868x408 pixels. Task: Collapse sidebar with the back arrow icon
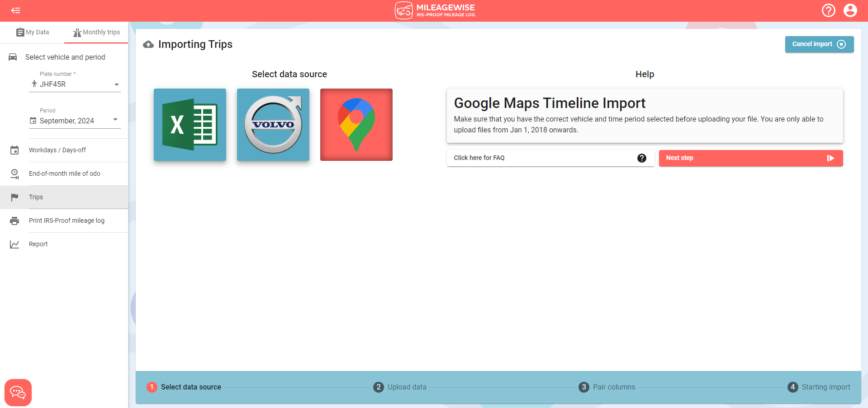click(x=15, y=10)
